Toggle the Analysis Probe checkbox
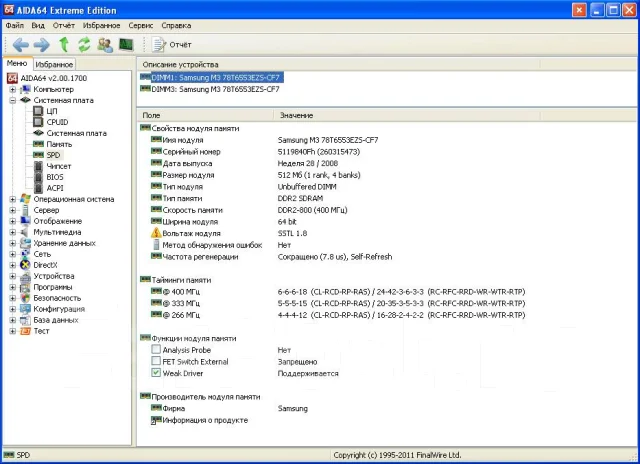The height and width of the screenshot is (464, 640). (x=156, y=349)
